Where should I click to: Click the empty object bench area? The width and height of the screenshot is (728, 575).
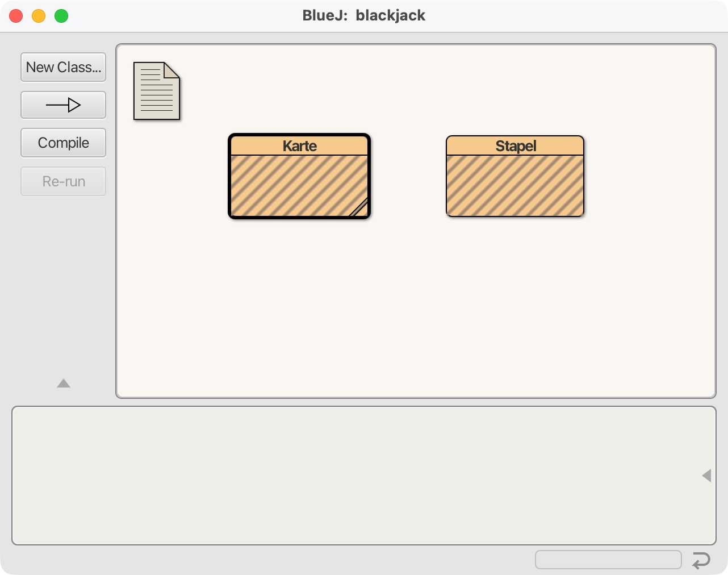(352, 476)
